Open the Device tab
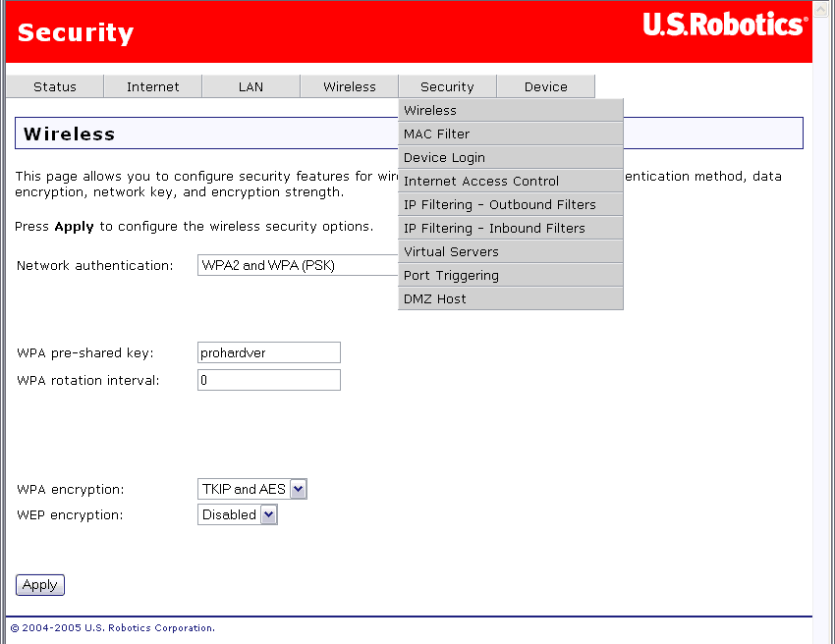Screen dimensions: 835x644 (x=546, y=86)
